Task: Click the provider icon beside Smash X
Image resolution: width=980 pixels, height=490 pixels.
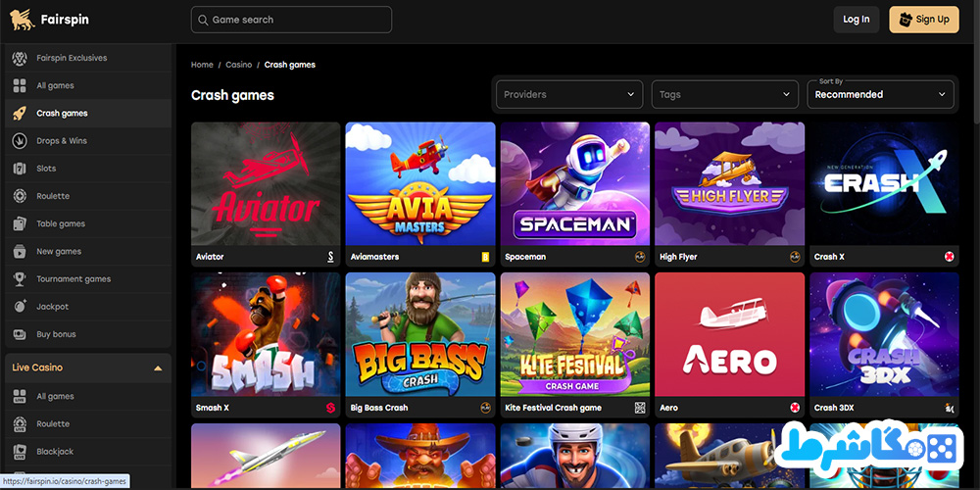Action: (x=330, y=408)
